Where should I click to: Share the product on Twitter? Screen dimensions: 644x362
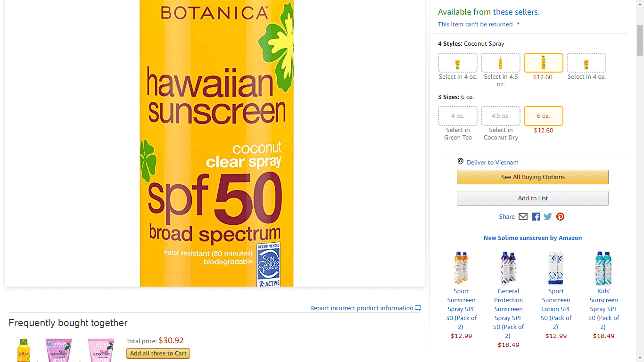click(547, 216)
